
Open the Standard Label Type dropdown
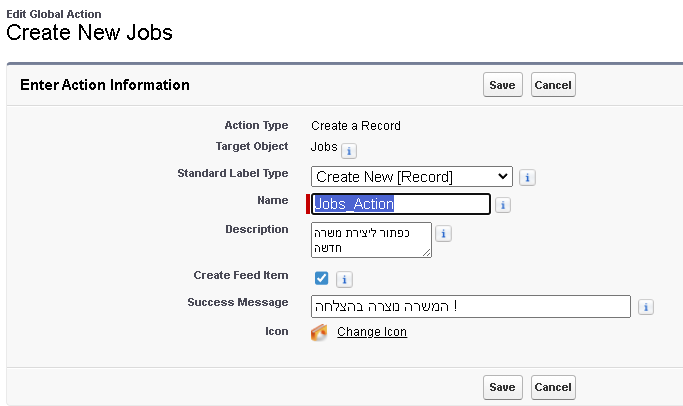(x=412, y=177)
